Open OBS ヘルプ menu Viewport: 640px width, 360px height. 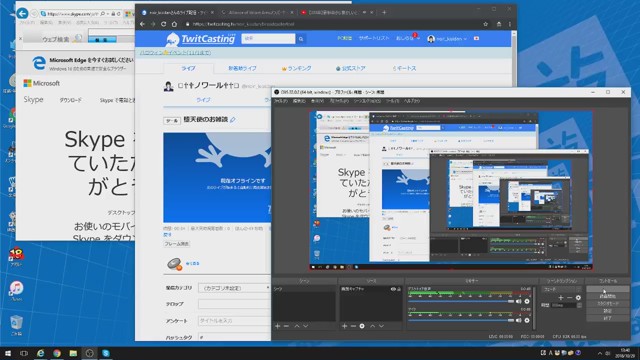tap(412, 101)
